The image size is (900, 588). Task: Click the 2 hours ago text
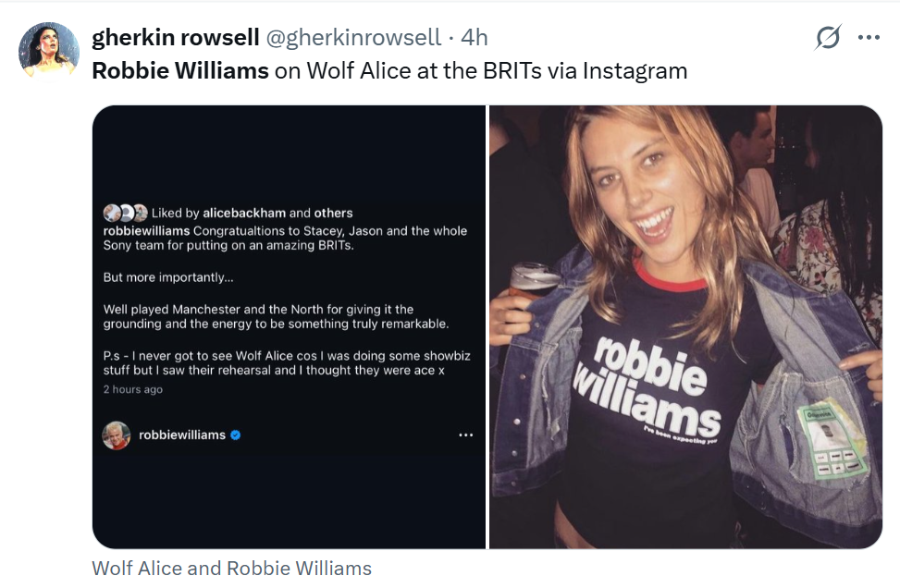[133, 389]
